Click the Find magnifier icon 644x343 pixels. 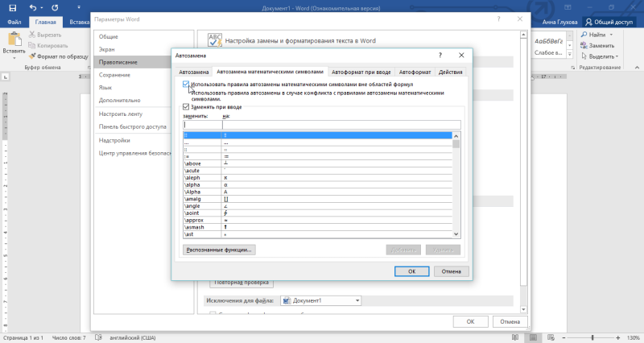tap(584, 35)
